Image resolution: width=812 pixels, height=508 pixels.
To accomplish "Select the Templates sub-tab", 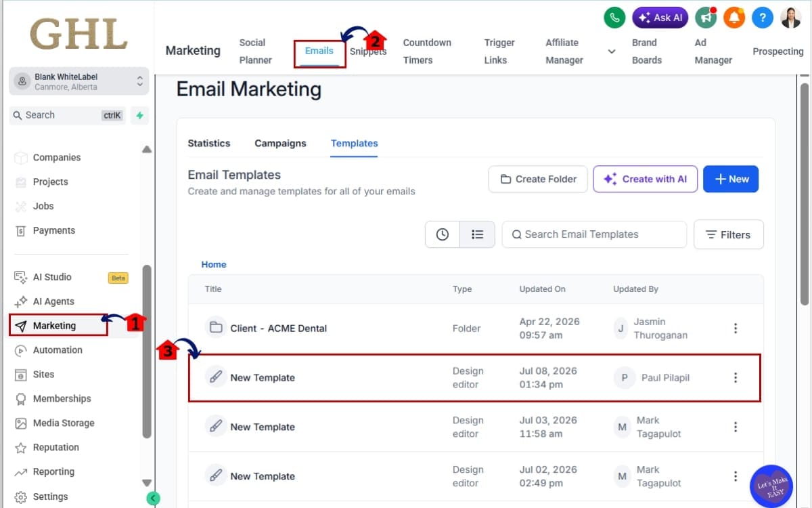I will click(355, 144).
